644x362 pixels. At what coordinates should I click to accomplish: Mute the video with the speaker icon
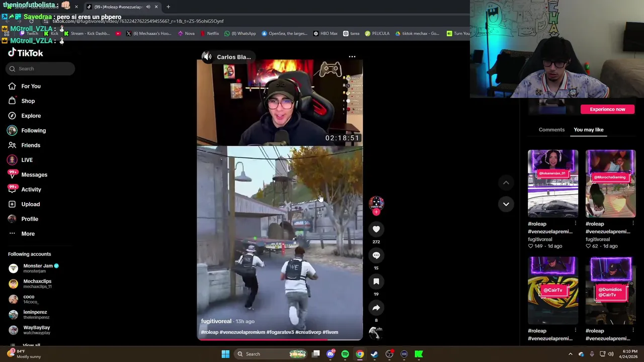207,57
